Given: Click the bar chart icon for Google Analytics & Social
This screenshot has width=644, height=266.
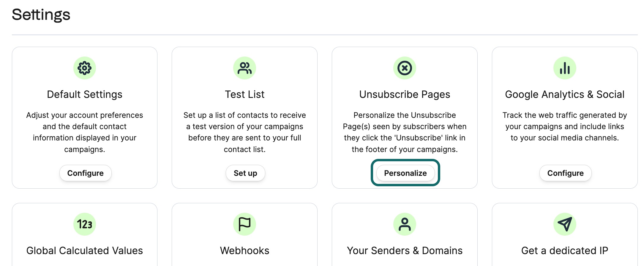Looking at the screenshot, I should point(565,68).
